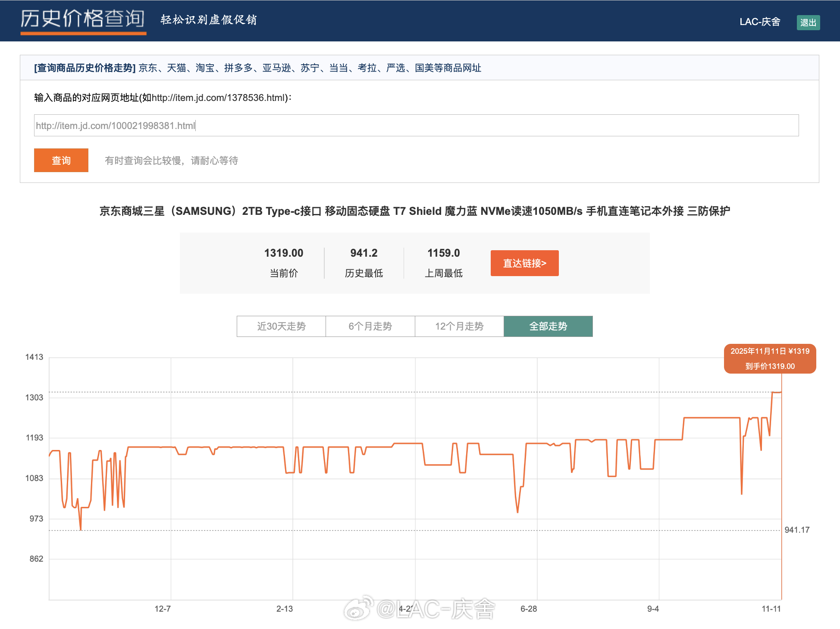Open the 当当 supported-site link
This screenshot has width=840, height=629.
(x=338, y=68)
